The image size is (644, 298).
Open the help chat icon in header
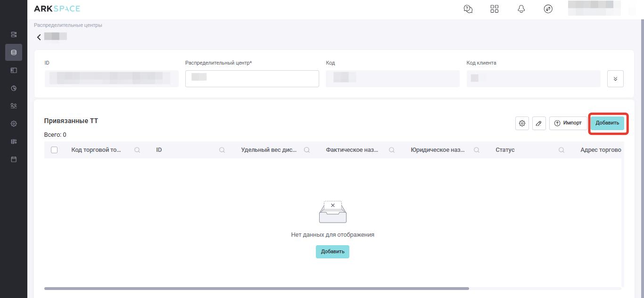click(x=468, y=9)
